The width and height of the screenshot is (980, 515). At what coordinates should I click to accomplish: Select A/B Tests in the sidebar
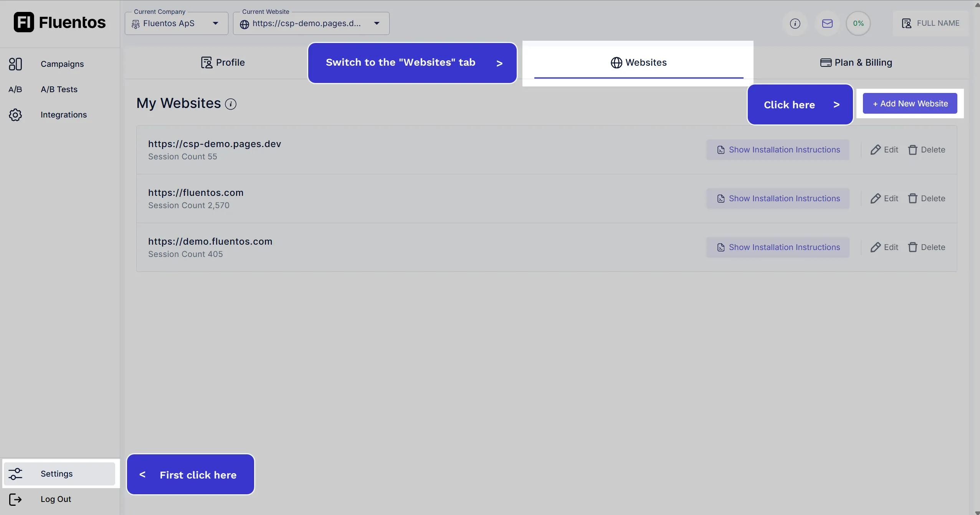click(x=59, y=89)
